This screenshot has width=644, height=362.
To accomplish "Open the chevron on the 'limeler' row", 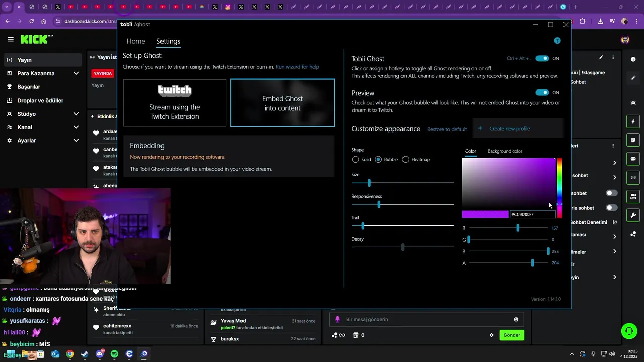I will pos(615,251).
